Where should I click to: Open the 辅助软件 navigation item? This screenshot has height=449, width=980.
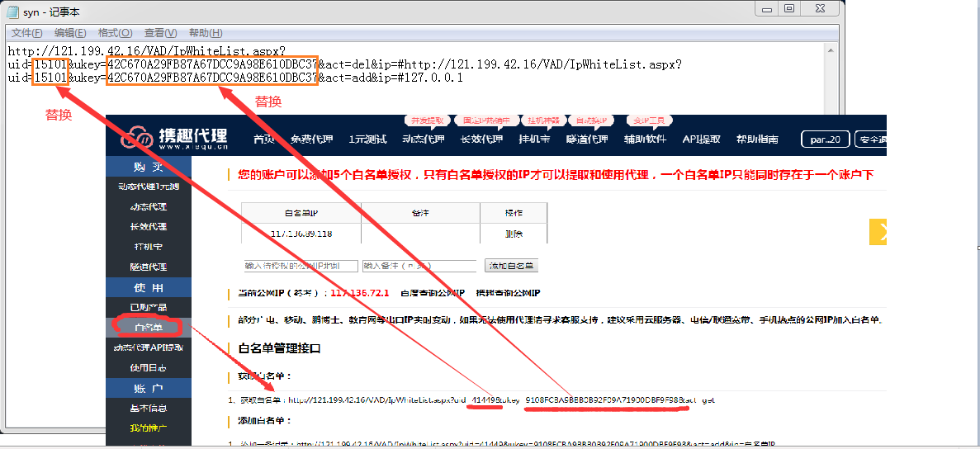645,139
